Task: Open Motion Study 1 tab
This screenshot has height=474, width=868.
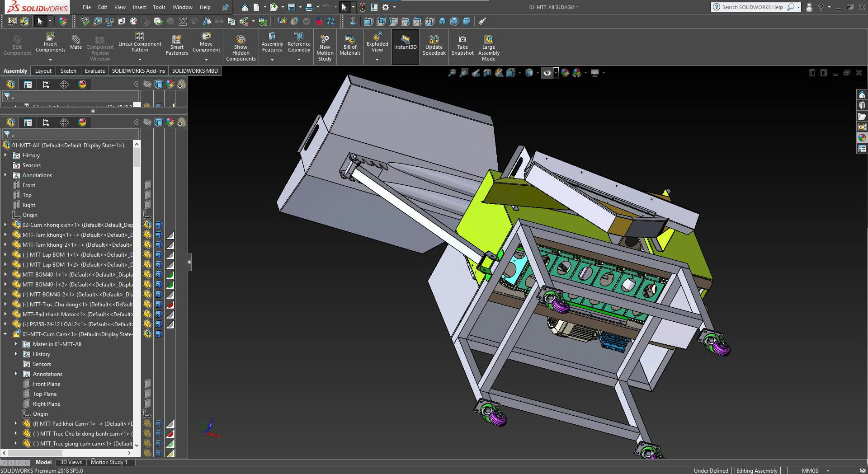Action: (109, 462)
